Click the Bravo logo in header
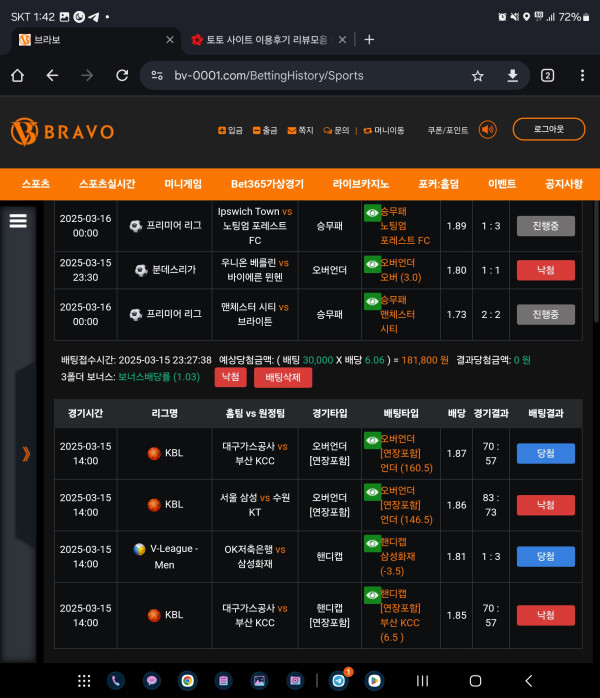600x698 pixels. pyautogui.click(x=62, y=131)
